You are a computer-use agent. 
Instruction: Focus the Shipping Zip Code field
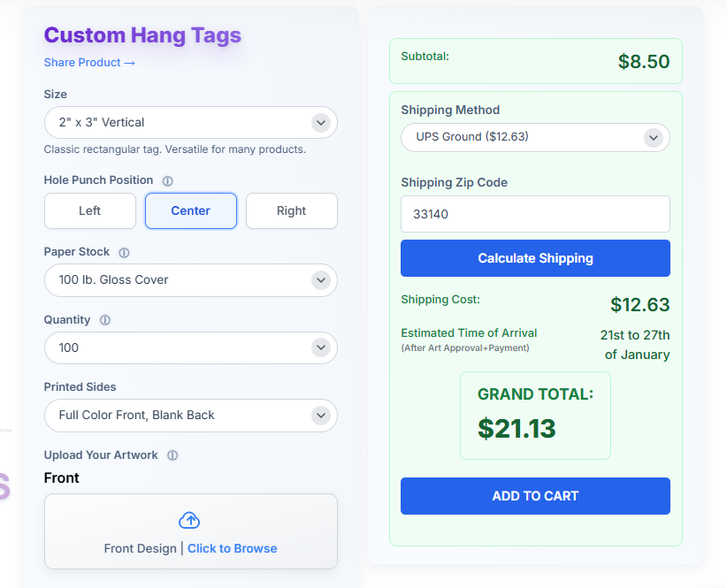pos(535,214)
